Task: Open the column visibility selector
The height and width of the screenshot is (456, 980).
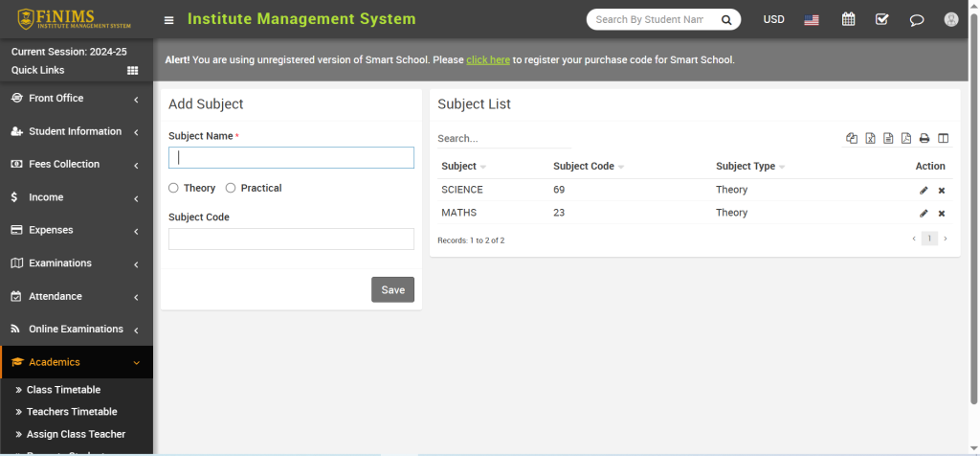Action: (943, 139)
